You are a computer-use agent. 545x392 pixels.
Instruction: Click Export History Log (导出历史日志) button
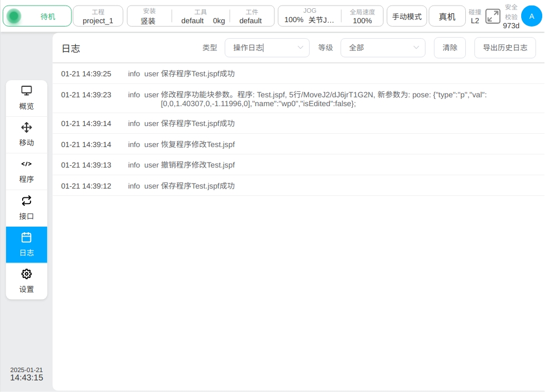pos(505,48)
